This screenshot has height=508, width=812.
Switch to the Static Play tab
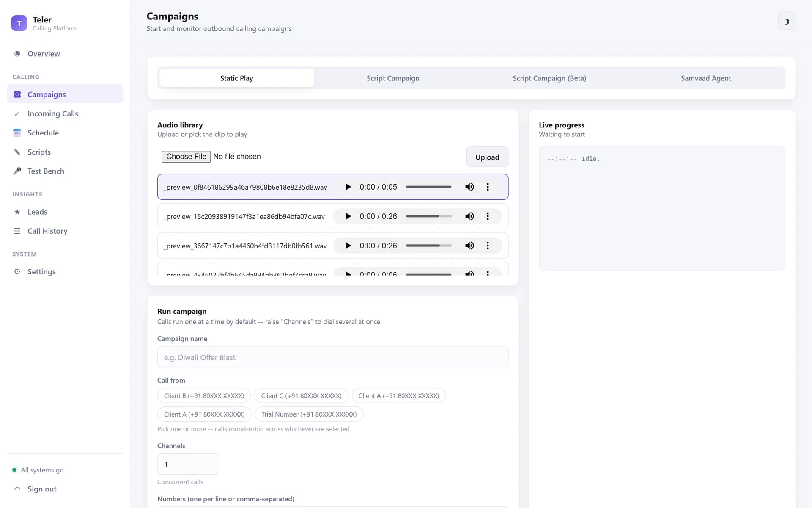(236, 78)
